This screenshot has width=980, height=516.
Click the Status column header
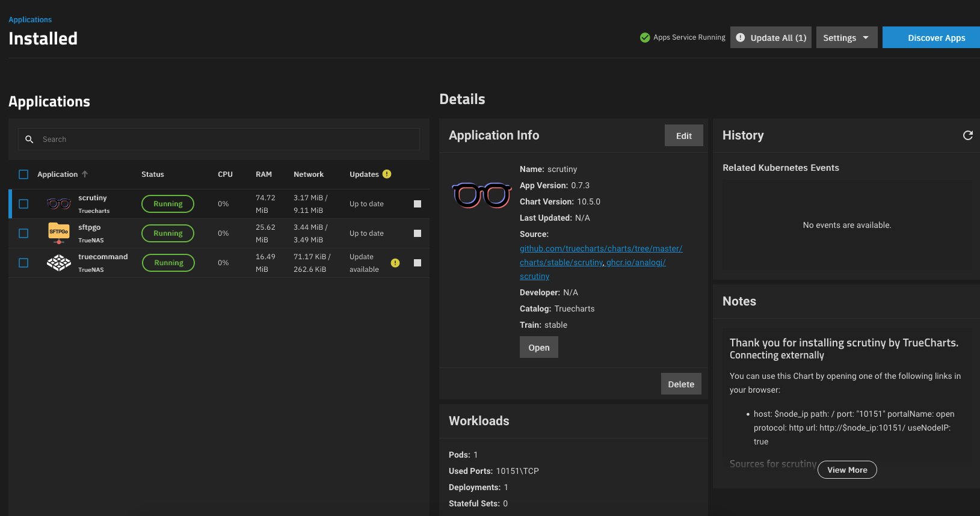[x=153, y=174]
